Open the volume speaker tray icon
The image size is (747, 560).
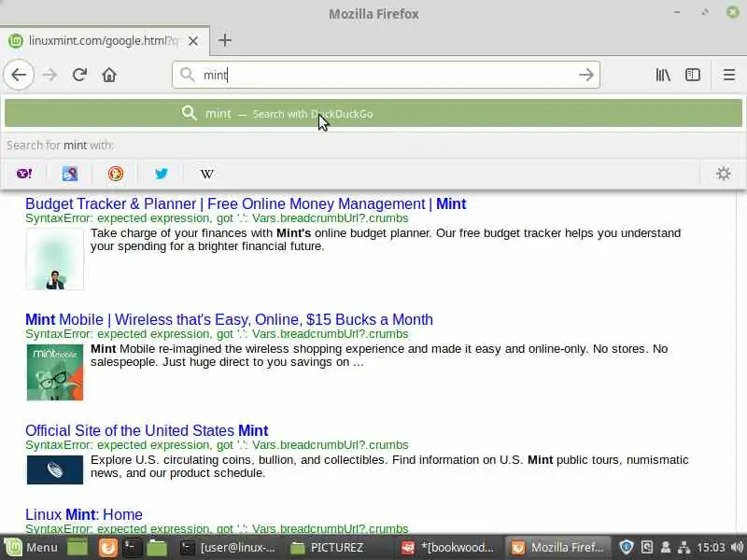point(737,547)
